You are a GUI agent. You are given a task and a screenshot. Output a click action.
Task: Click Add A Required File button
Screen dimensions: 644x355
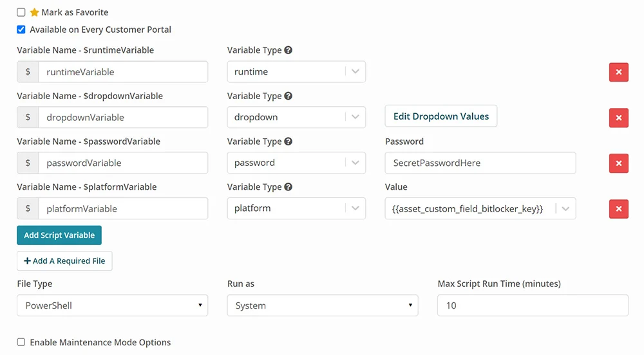pos(64,260)
